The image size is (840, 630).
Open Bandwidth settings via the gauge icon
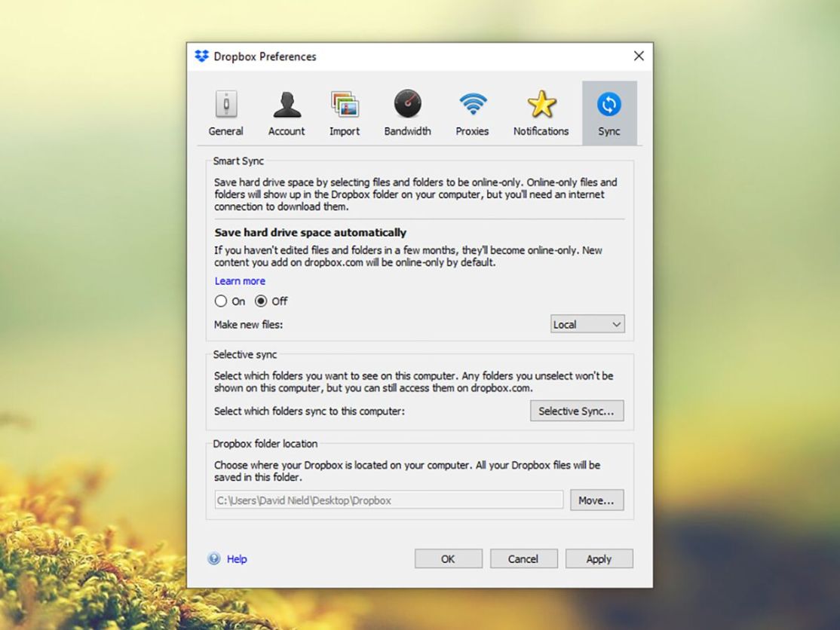click(407, 104)
